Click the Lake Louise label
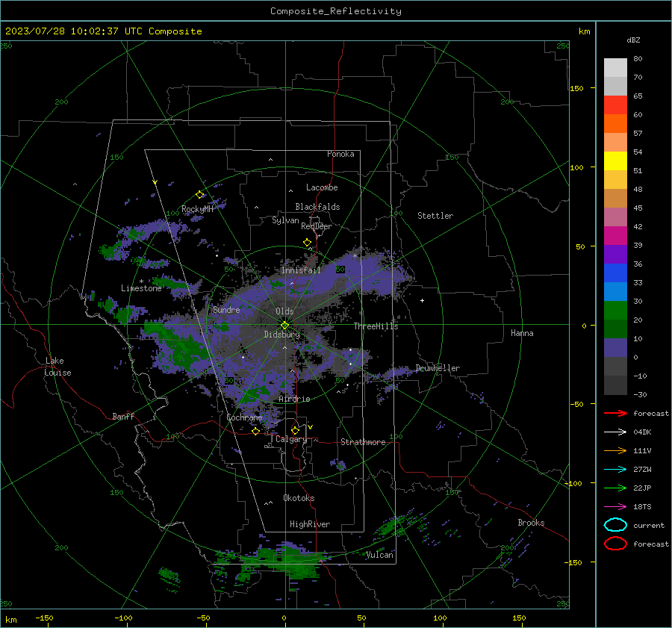The image size is (672, 628). (x=57, y=367)
